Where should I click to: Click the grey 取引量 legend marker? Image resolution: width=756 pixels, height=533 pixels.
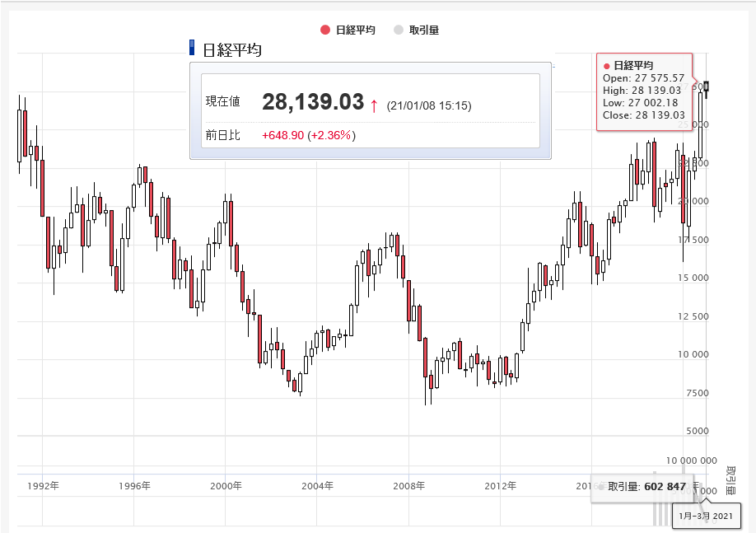(x=399, y=30)
